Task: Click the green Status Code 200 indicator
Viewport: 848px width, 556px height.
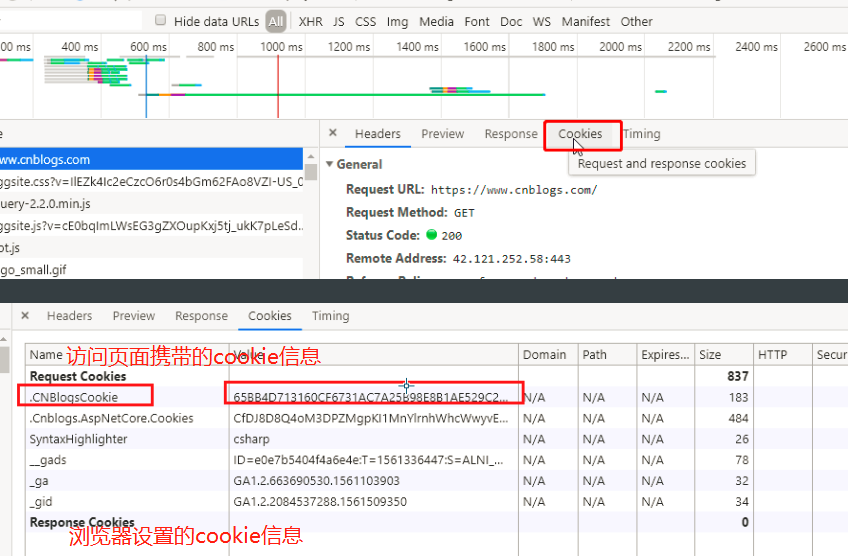Action: coord(431,235)
